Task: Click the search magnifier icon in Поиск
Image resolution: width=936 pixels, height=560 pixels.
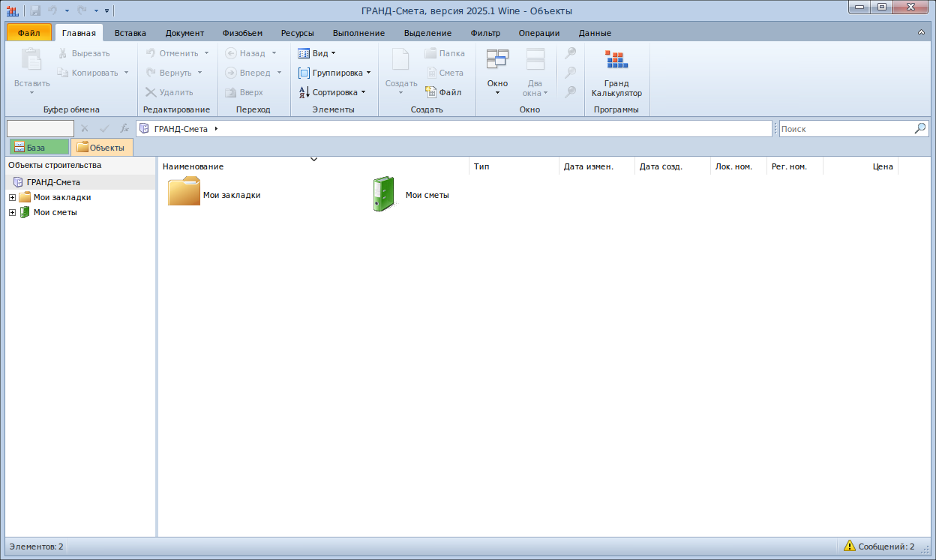Action: coord(920,128)
